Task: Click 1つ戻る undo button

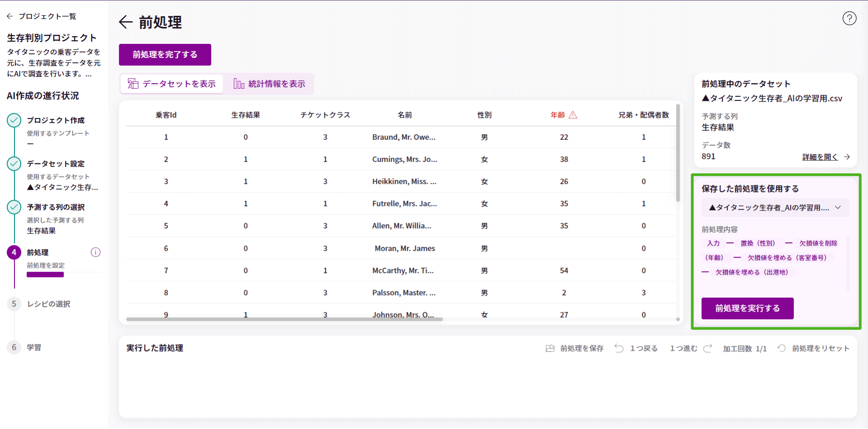Action: tap(636, 348)
